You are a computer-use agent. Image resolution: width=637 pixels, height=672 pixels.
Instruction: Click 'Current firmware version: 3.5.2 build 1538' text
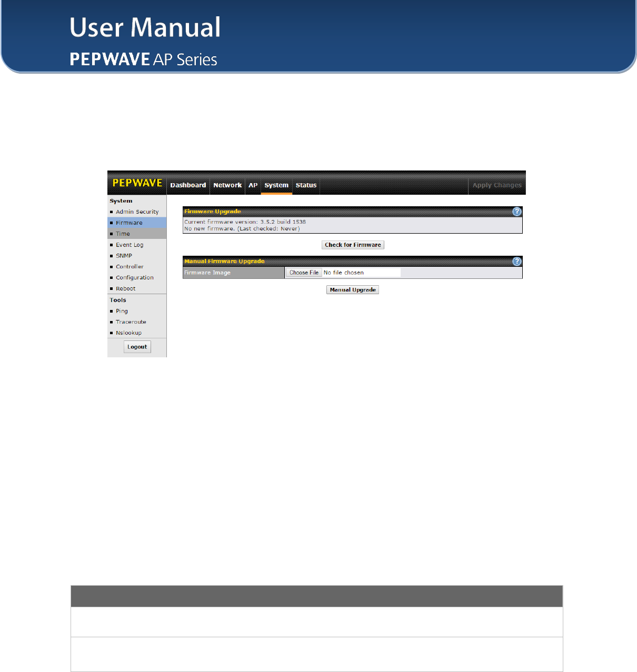245,222
